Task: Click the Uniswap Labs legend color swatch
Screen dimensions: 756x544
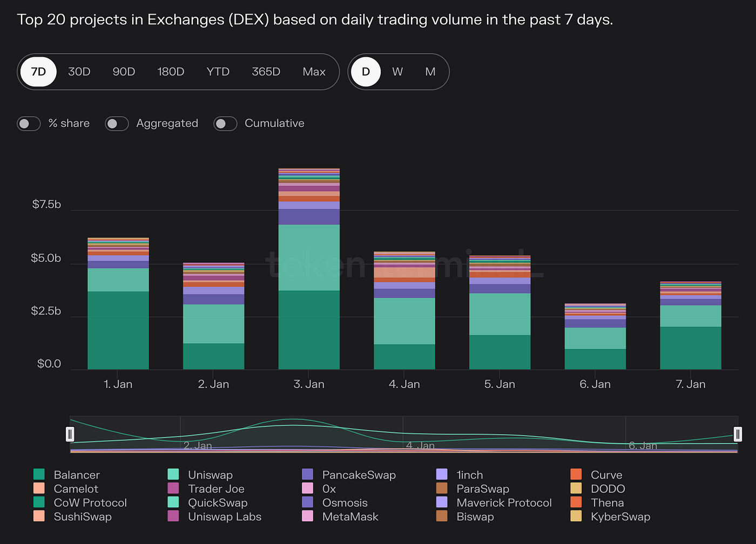Action: (173, 516)
